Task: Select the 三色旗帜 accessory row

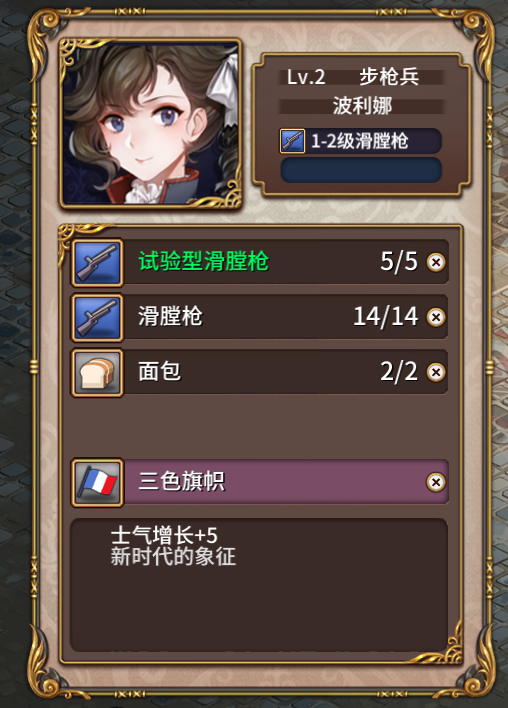Action: [x=260, y=482]
